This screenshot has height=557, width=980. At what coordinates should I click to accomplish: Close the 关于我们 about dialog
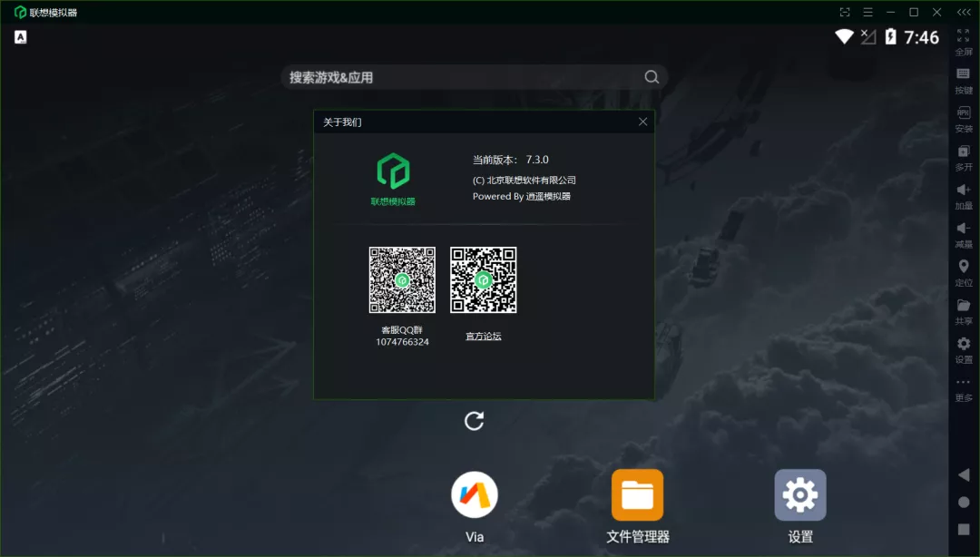tap(642, 121)
